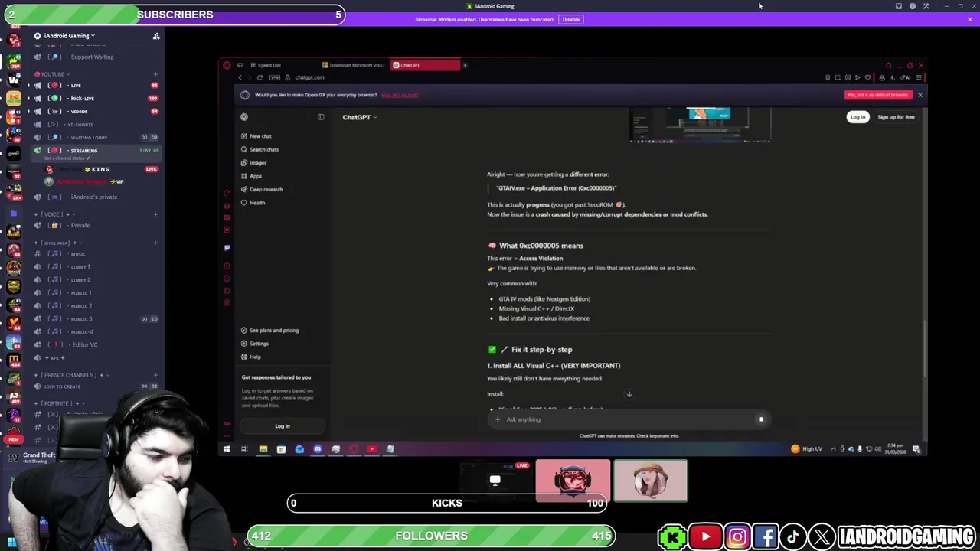This screenshot has width=980, height=551.
Task: Click the chatgpt.com address bar
Action: coord(309,77)
